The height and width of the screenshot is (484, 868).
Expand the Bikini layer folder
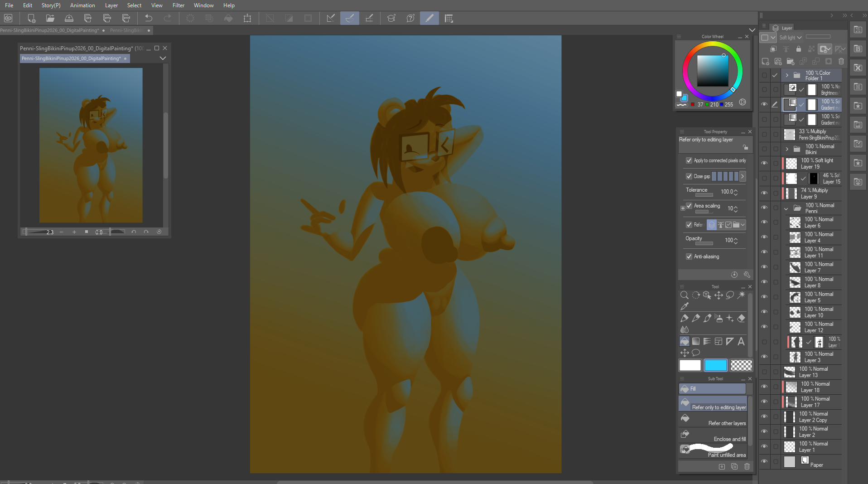pyautogui.click(x=787, y=149)
